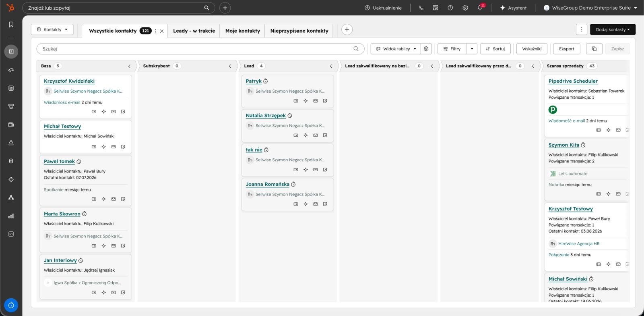
Task: Switch to the Nieprzypisane kontakty tab
Action: tap(299, 31)
